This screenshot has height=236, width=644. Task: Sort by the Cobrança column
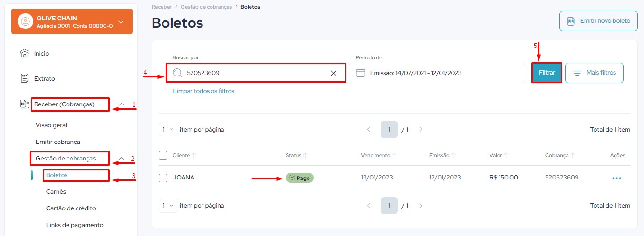pyautogui.click(x=560, y=155)
